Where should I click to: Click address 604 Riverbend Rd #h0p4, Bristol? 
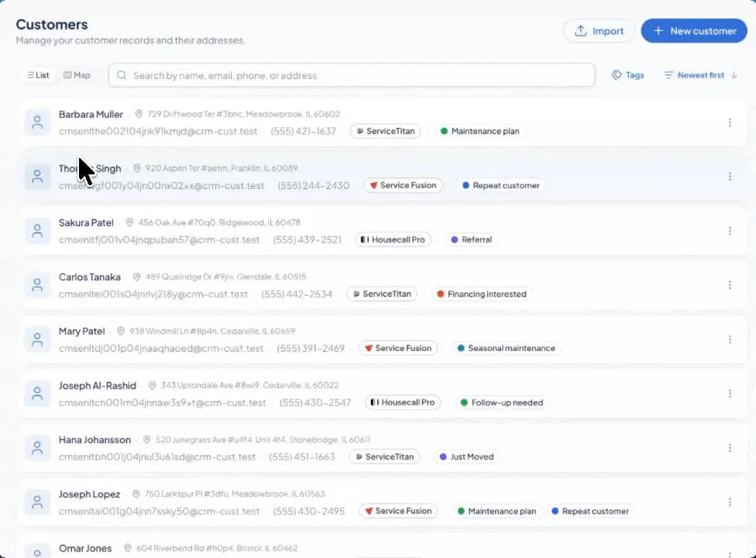click(217, 548)
